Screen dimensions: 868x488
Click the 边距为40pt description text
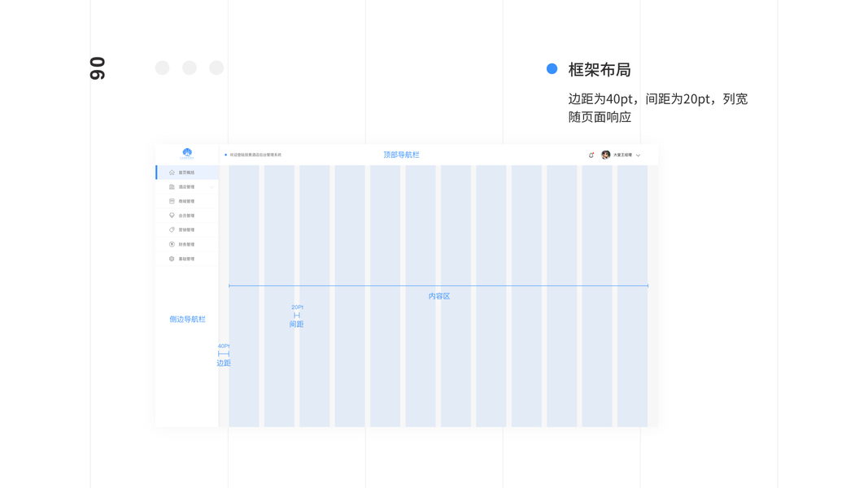[657, 107]
